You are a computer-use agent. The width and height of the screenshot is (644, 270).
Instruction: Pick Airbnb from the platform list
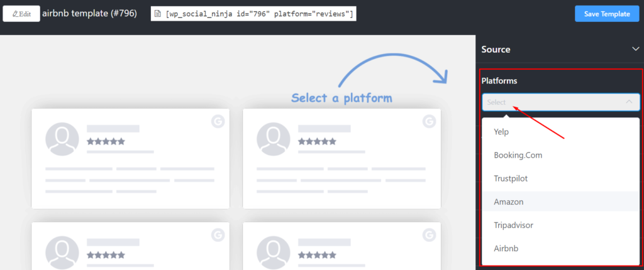coord(560,248)
